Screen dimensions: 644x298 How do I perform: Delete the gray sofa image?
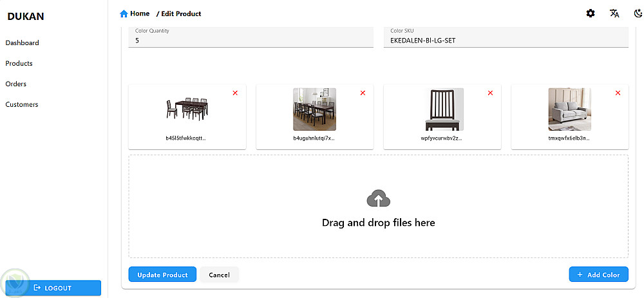[618, 93]
